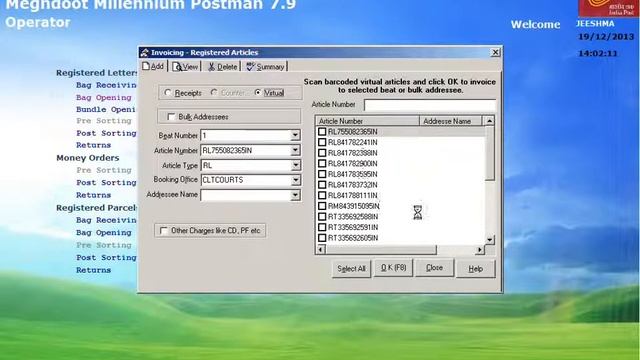Open Post Sorting under Registered Parcels
The width and height of the screenshot is (640, 360).
106,258
